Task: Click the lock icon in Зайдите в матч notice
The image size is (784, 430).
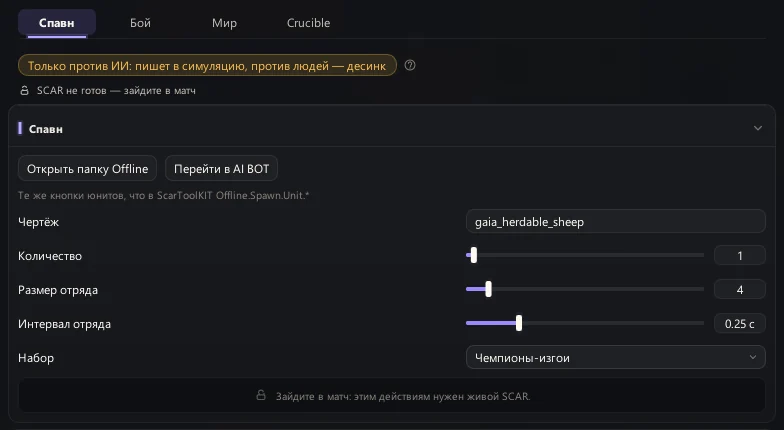Action: pyautogui.click(x=261, y=395)
